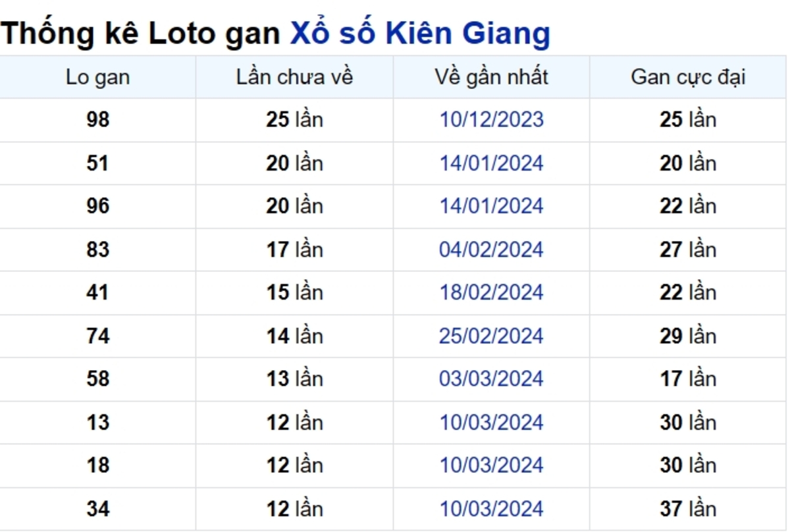Select the Về gần nhất column header
The height and width of the screenshot is (532, 790).
[x=491, y=77]
